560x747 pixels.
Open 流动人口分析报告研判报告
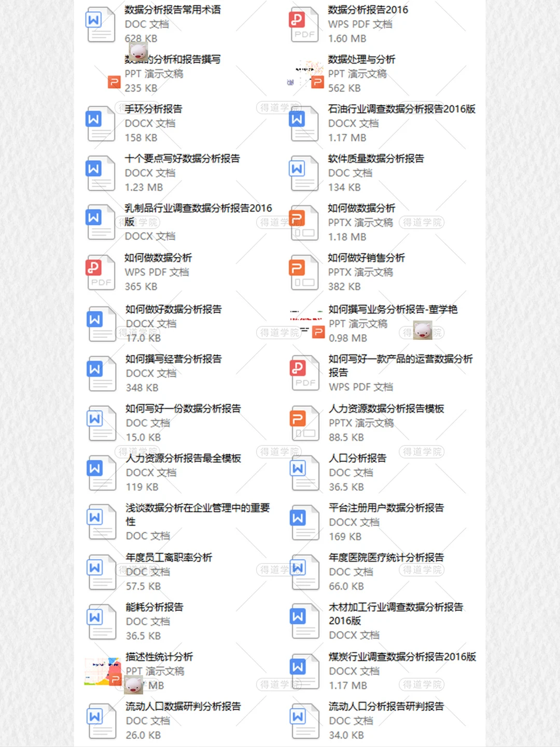coord(385,706)
